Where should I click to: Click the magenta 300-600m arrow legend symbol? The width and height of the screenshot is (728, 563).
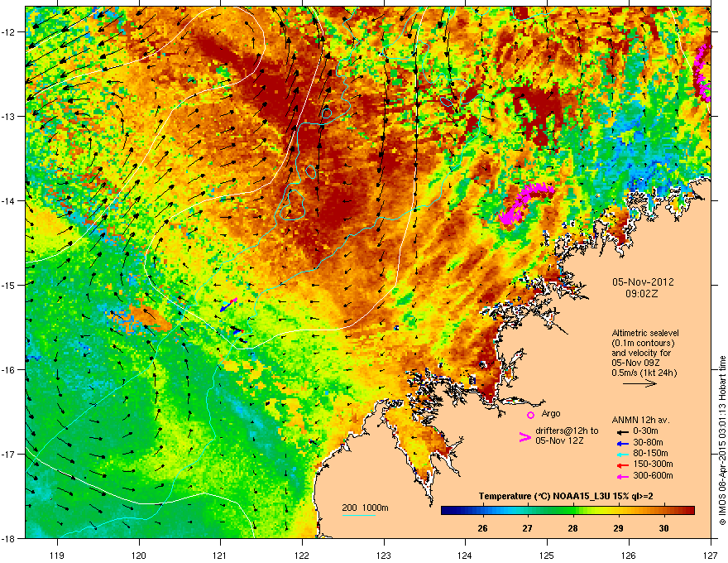tap(622, 476)
